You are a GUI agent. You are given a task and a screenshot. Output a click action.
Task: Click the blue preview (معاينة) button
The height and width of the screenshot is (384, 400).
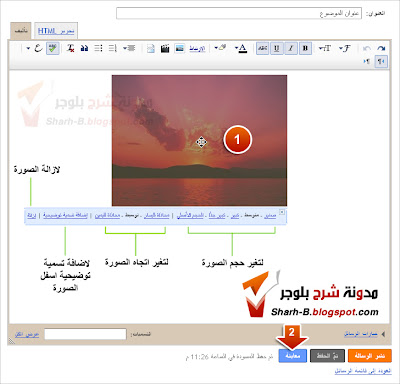click(293, 356)
